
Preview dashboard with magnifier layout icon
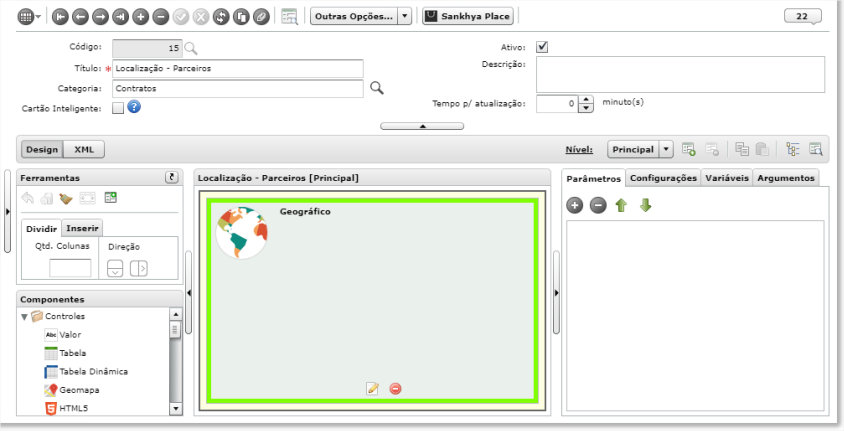(815, 150)
